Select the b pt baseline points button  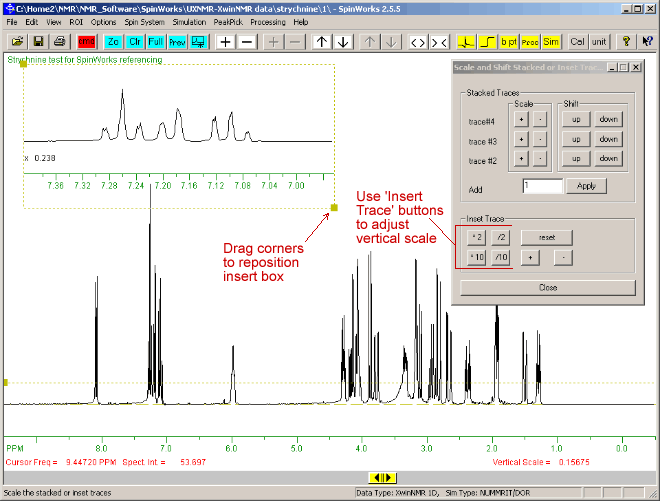pos(509,42)
